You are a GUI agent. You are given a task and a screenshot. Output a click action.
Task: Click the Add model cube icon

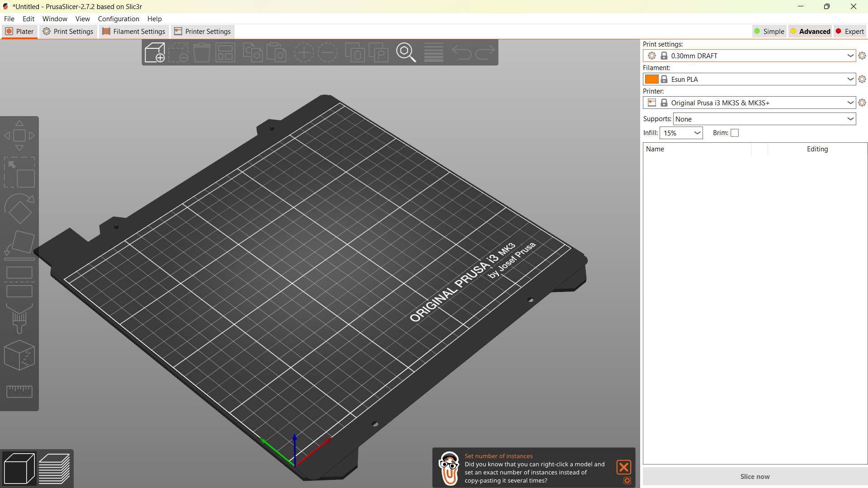pyautogui.click(x=155, y=52)
